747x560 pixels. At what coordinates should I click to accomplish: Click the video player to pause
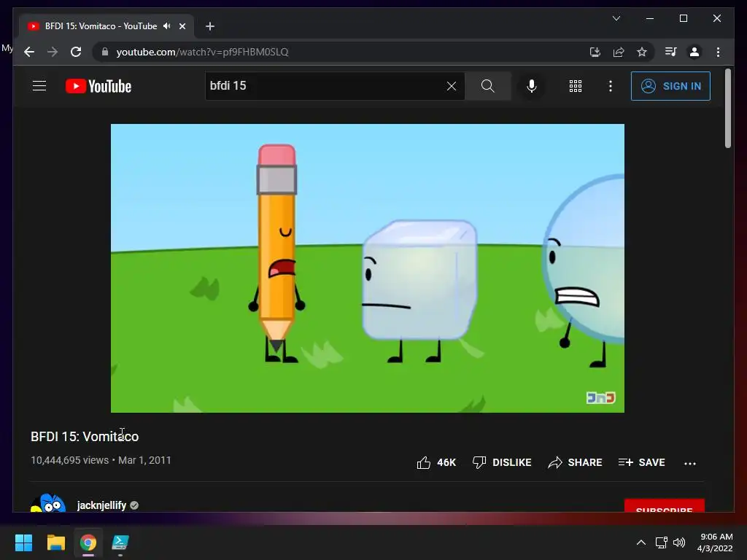click(x=368, y=268)
